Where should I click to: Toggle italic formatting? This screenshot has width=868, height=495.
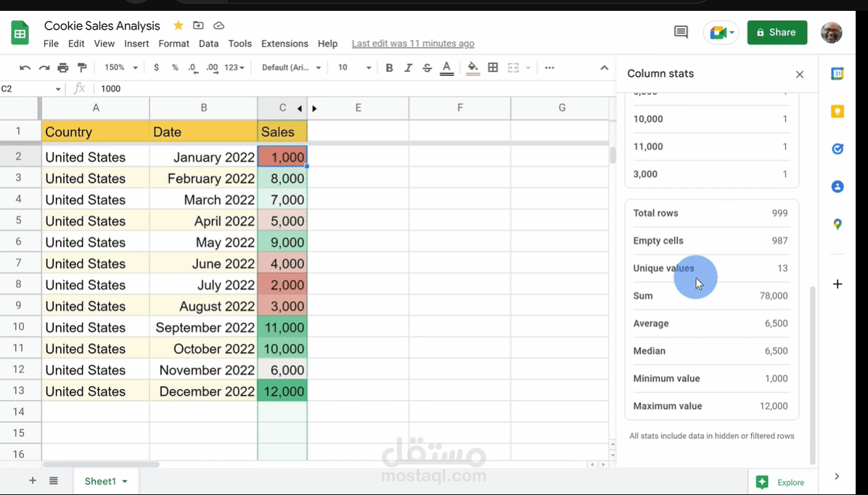pos(408,67)
